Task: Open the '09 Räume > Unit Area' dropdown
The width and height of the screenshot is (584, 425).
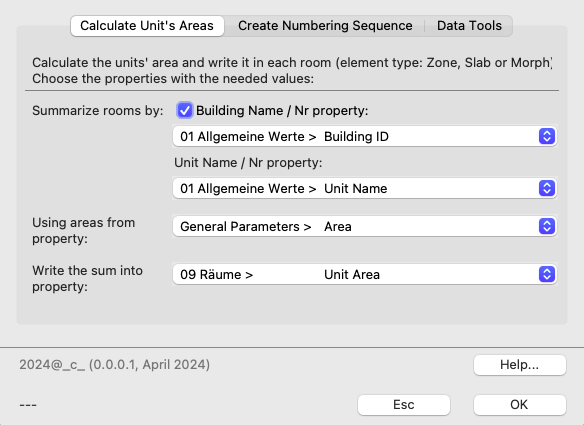Action: (x=365, y=275)
